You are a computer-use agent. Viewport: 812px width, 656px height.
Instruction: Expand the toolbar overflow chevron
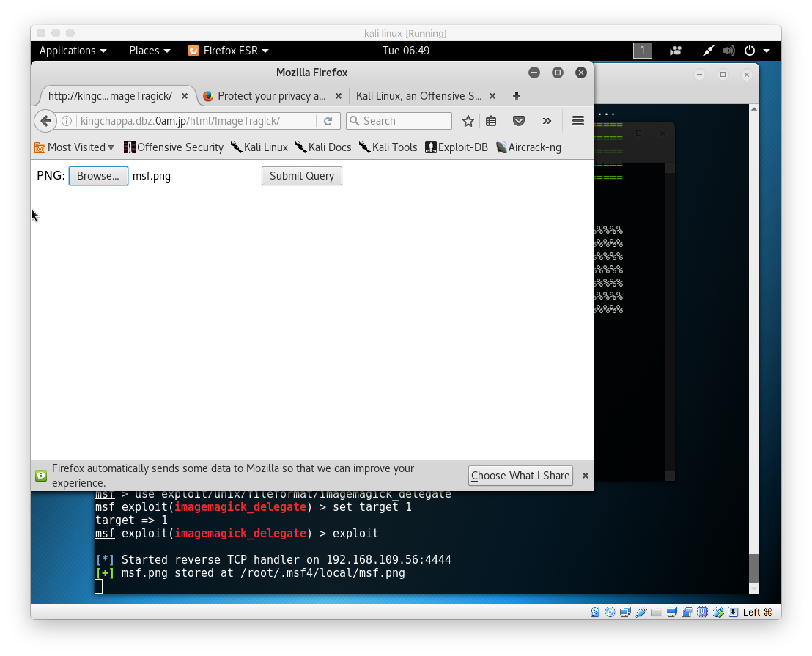click(x=546, y=121)
